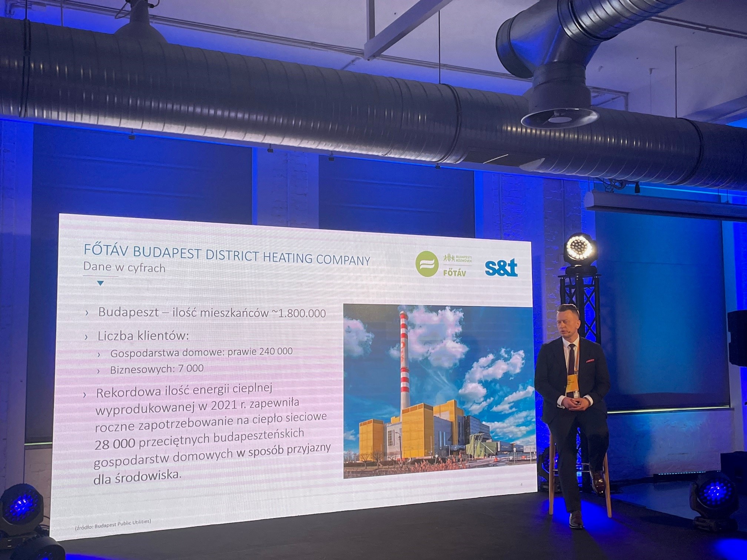Click the FŐTÁV wordmark under the crest
Screen dimensions: 747x560
tap(455, 273)
